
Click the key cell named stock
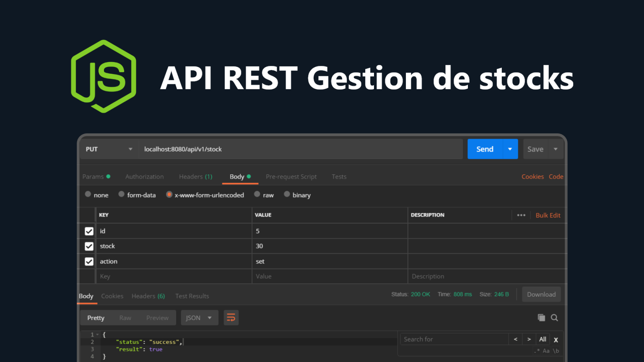pyautogui.click(x=174, y=246)
